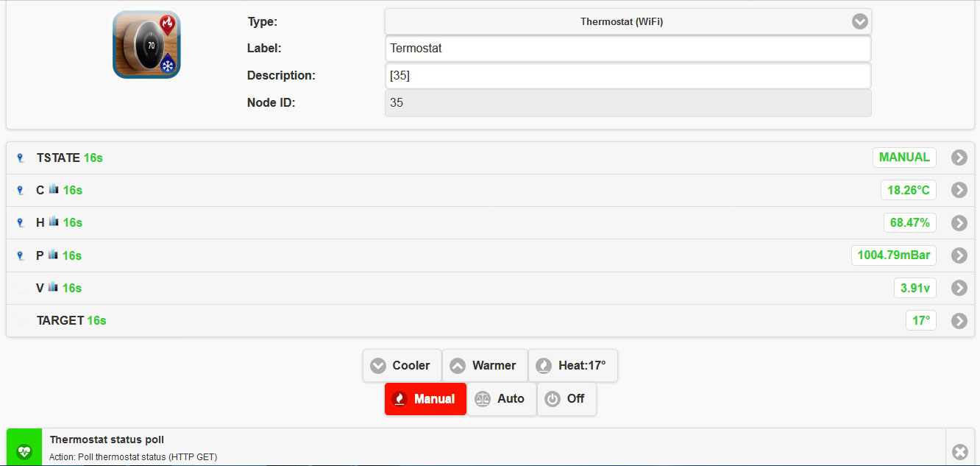
Task: Expand the V voltage row arrow
Action: 959,288
